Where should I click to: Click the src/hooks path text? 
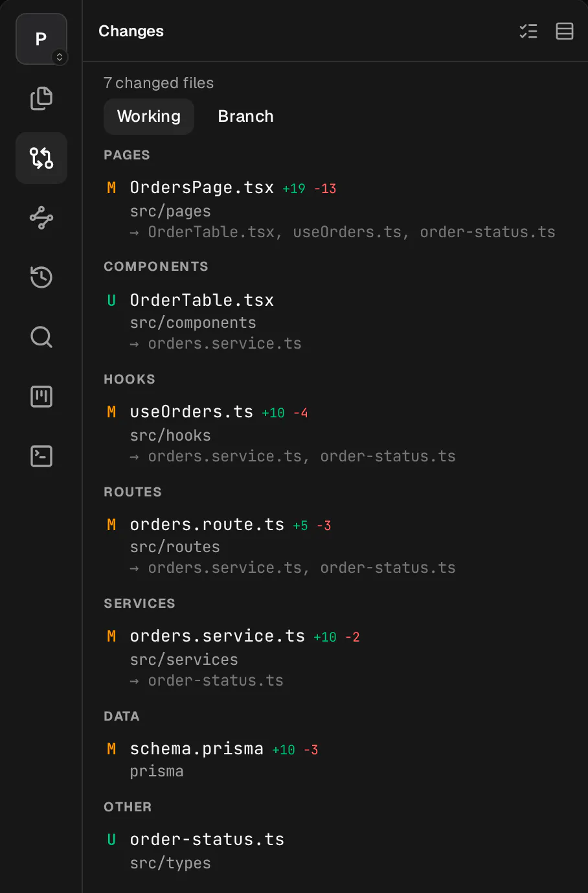click(170, 435)
